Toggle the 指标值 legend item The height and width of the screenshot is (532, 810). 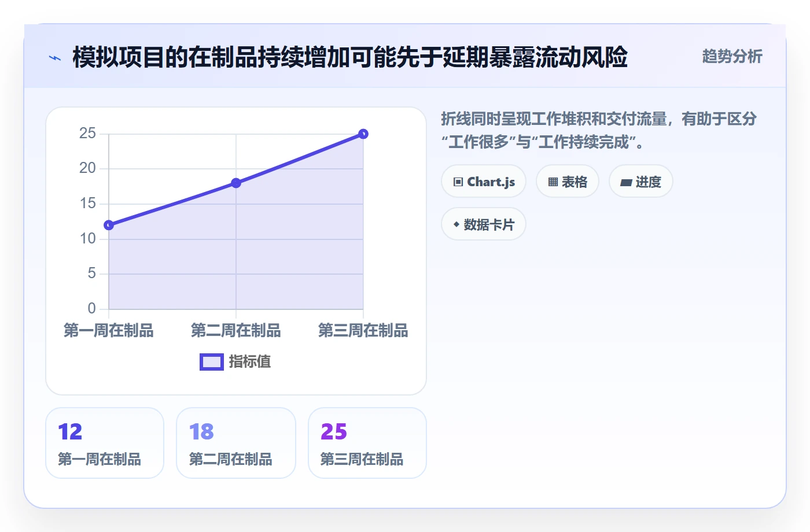(x=235, y=361)
